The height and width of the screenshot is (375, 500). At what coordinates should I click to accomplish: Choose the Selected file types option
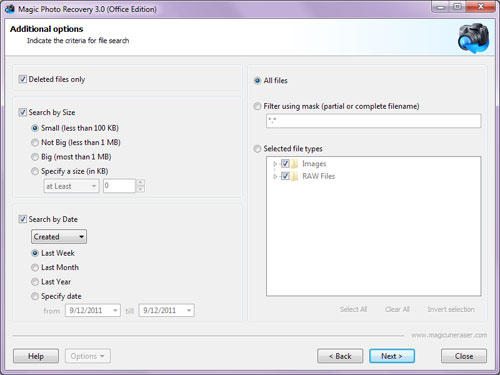[x=257, y=149]
